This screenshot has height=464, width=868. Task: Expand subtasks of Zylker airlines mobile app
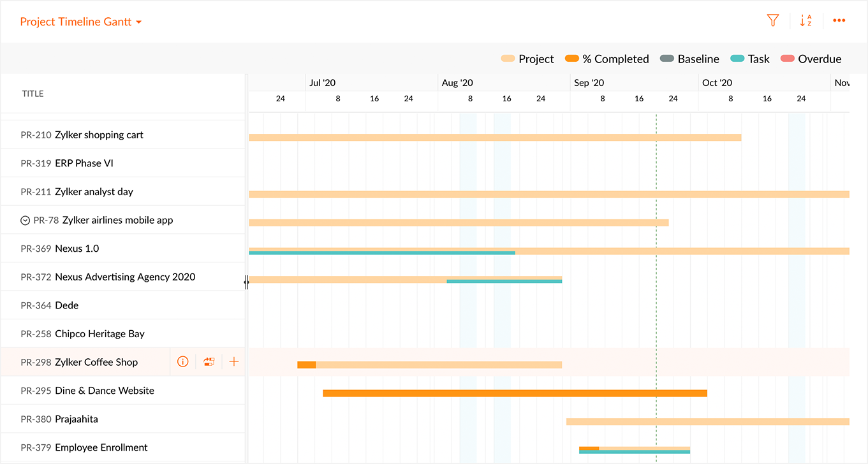pyautogui.click(x=25, y=220)
